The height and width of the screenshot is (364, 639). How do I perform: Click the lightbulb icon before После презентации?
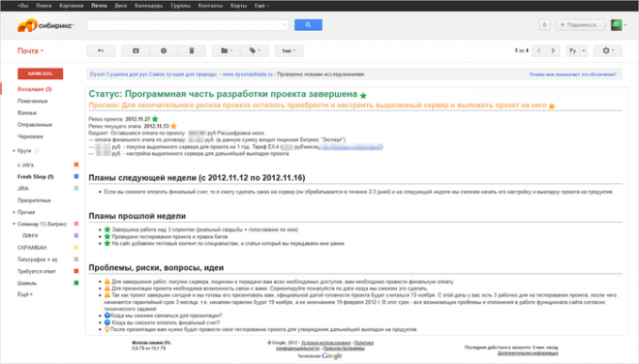coord(107,329)
